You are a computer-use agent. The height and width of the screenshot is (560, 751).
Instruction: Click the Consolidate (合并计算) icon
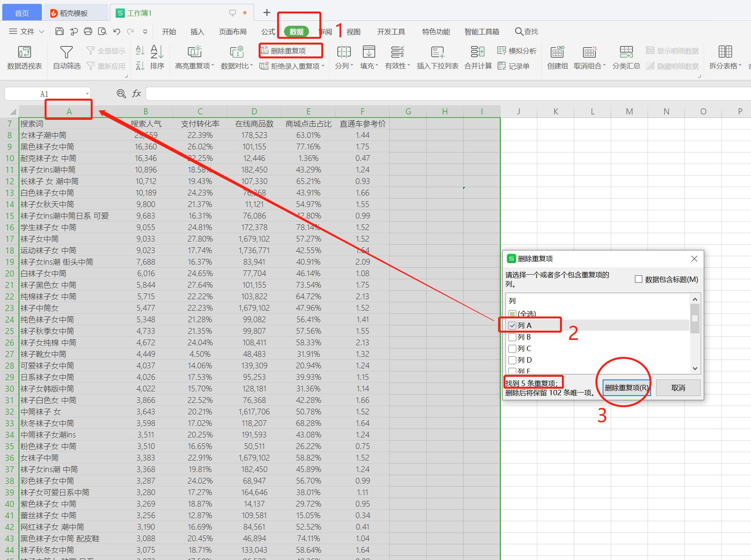coord(478,52)
